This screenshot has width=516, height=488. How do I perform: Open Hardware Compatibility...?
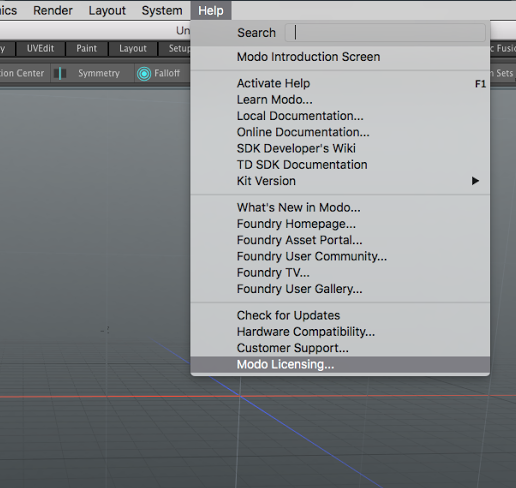pyautogui.click(x=340, y=332)
